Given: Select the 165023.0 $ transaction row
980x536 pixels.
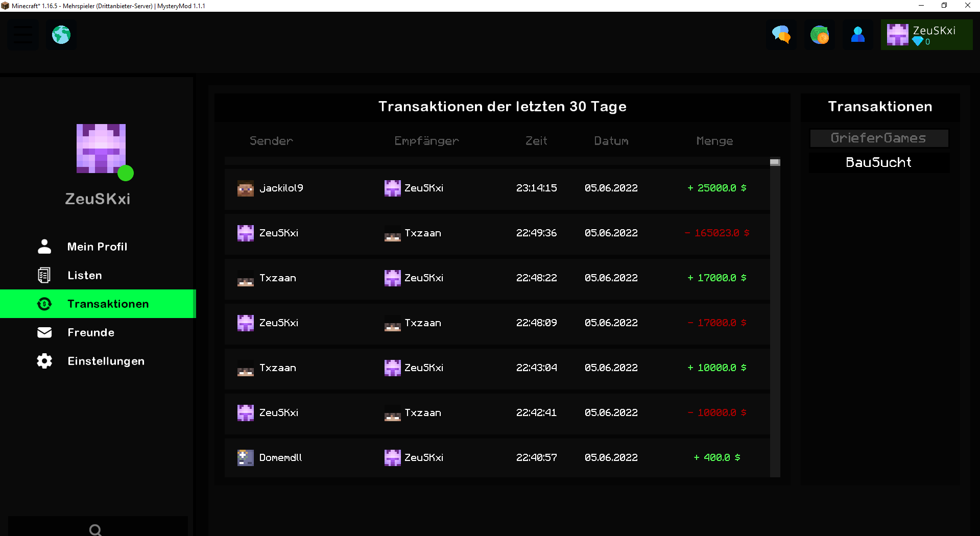Looking at the screenshot, I should 497,233.
